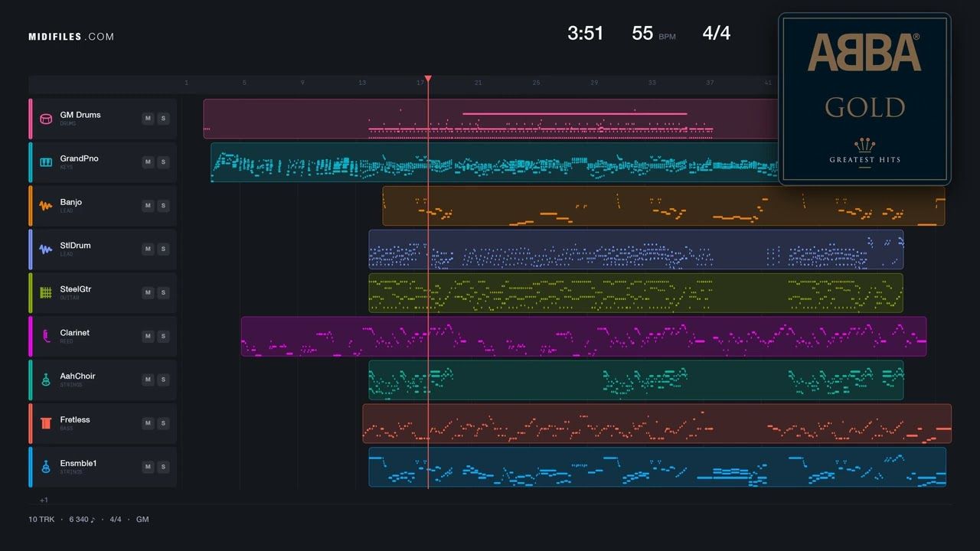The image size is (980, 551).
Task: Select the olive SteelGtr clip
Action: 636,293
